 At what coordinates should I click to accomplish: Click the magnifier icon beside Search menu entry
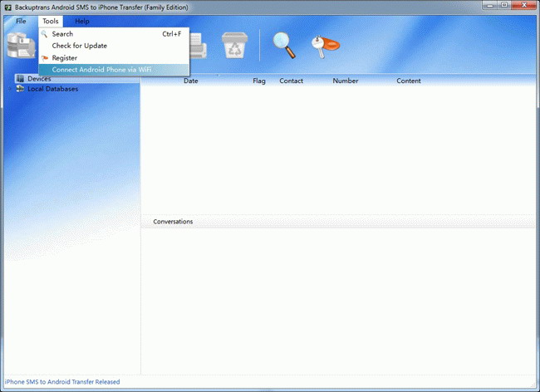click(44, 34)
